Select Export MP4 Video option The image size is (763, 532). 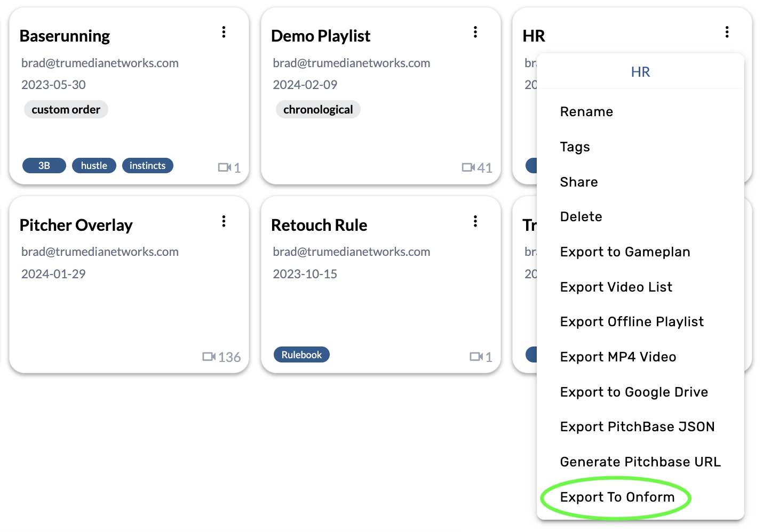tap(618, 357)
